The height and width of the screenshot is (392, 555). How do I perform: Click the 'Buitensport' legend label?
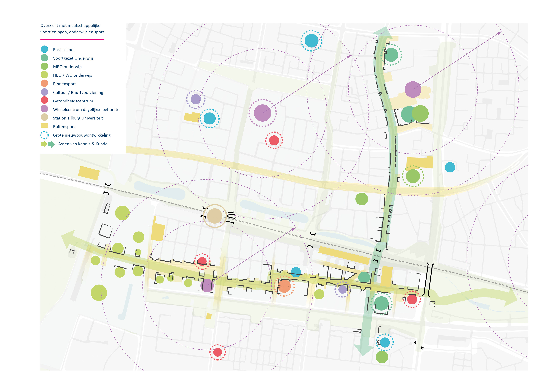pos(64,127)
